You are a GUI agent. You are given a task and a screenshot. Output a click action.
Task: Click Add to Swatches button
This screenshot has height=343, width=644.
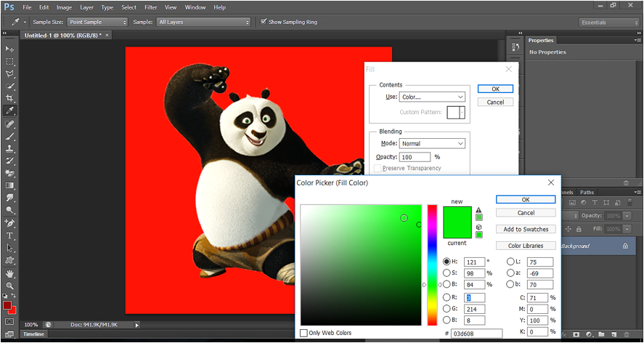tap(526, 229)
